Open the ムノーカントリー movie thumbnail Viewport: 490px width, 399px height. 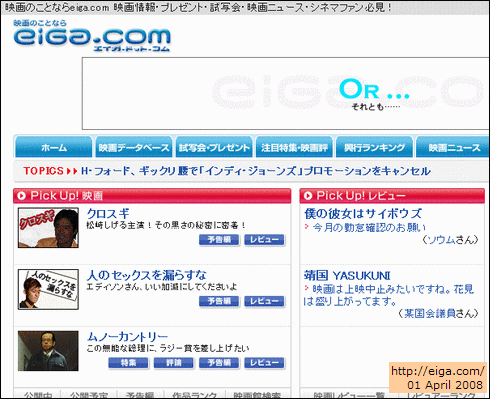click(48, 351)
